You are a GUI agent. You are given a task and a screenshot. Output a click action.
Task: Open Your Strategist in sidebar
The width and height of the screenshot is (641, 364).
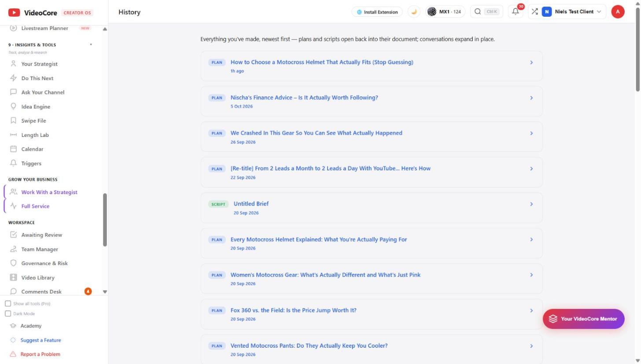[x=39, y=64]
